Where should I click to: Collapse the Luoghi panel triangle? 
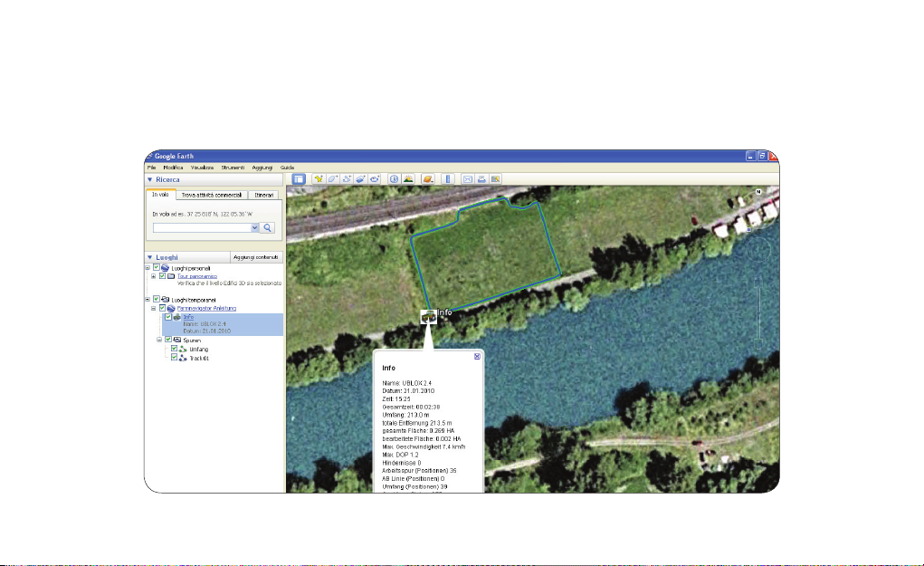[x=149, y=258]
